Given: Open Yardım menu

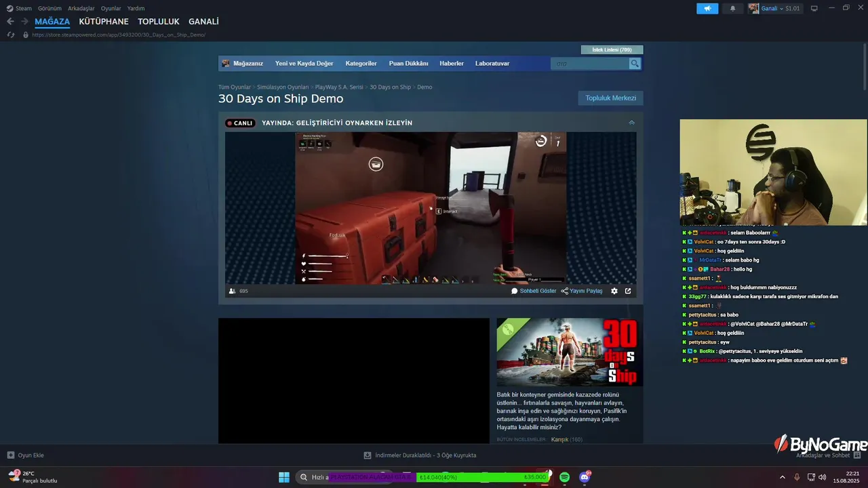Looking at the screenshot, I should [136, 8].
